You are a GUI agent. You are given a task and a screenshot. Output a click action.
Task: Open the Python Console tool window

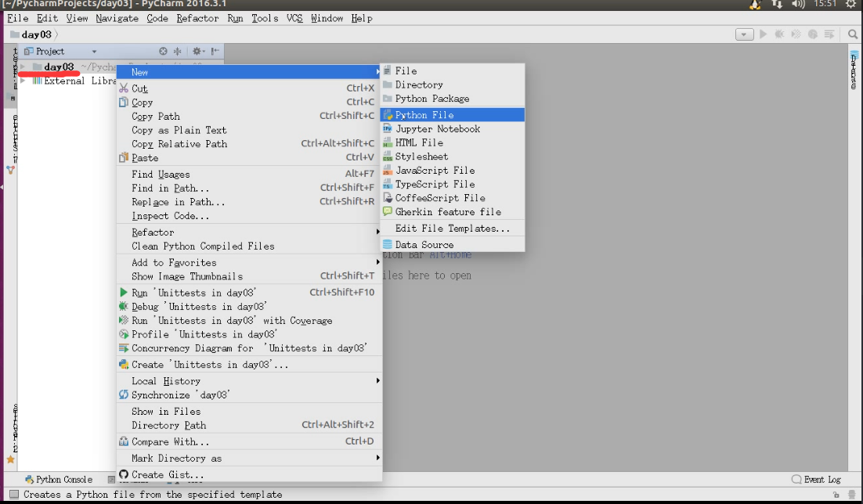click(58, 479)
